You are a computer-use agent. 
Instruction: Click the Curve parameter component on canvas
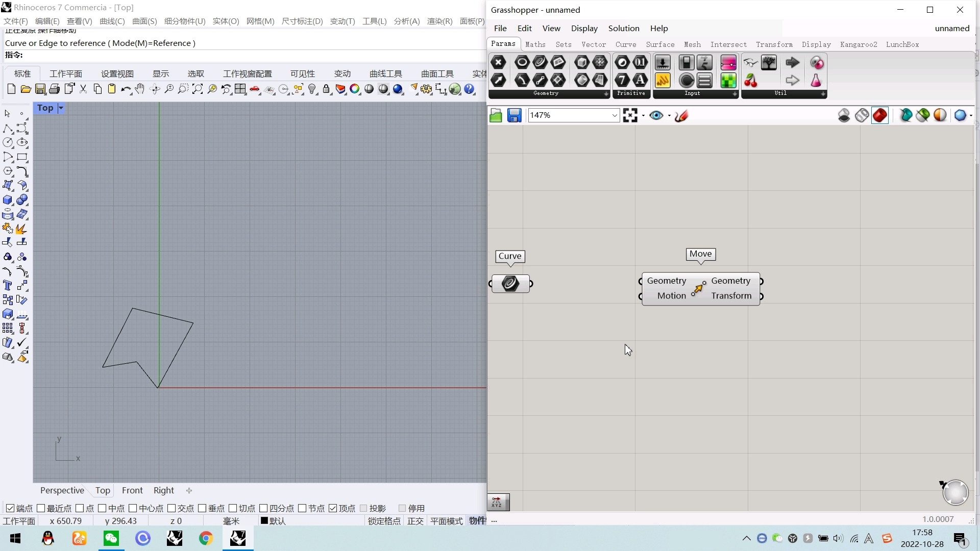click(x=510, y=284)
